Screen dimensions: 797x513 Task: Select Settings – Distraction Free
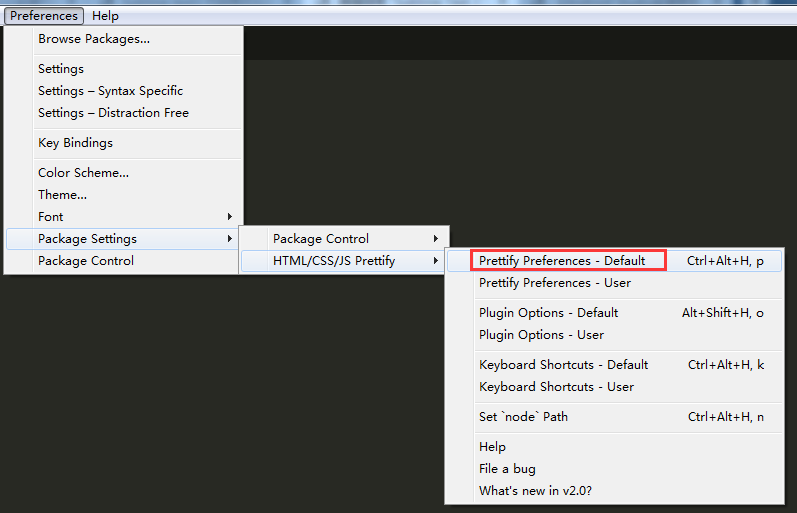pos(124,112)
